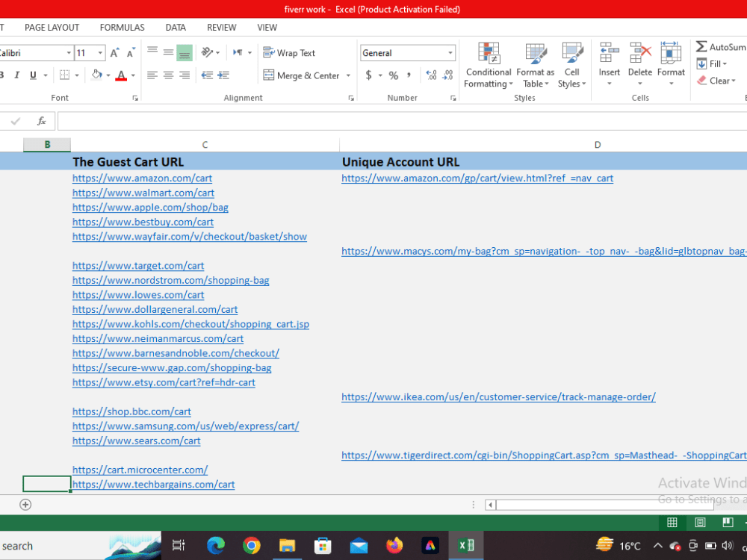Open the Borders dropdown arrow

click(77, 75)
